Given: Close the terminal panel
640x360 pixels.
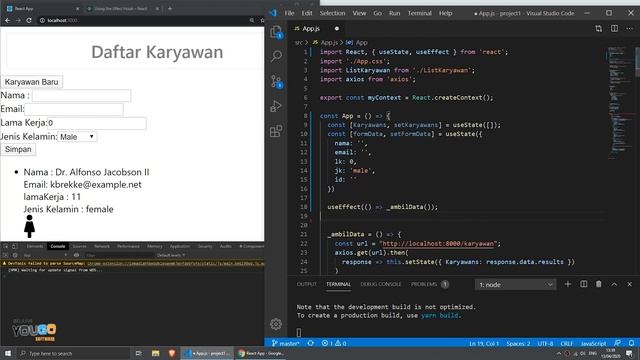Looking at the screenshot, I should pyautogui.click(x=629, y=284).
